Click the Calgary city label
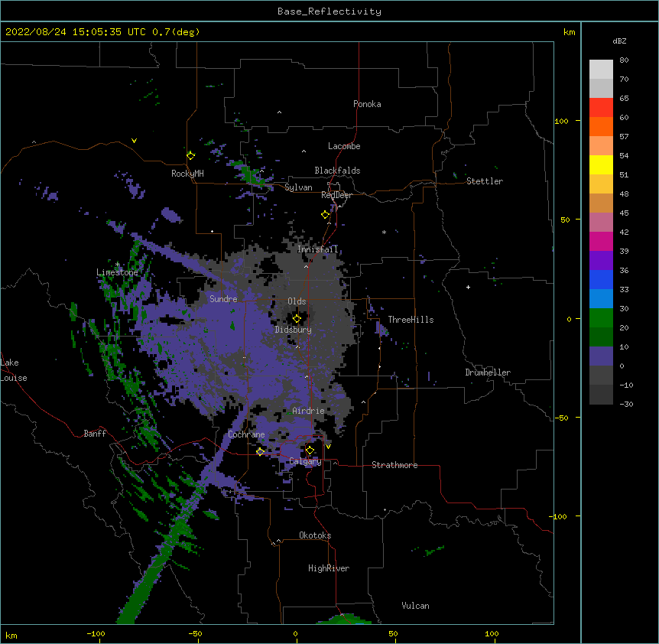Image resolution: width=659 pixels, height=644 pixels. [x=305, y=461]
